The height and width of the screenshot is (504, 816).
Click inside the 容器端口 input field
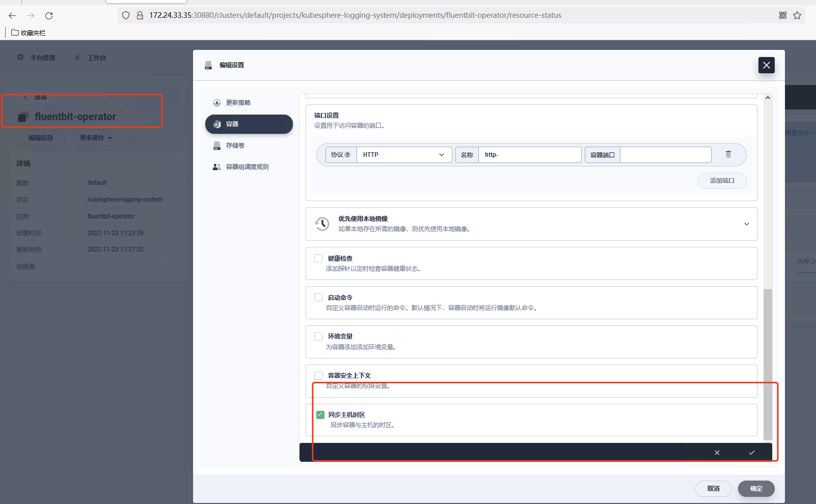665,154
